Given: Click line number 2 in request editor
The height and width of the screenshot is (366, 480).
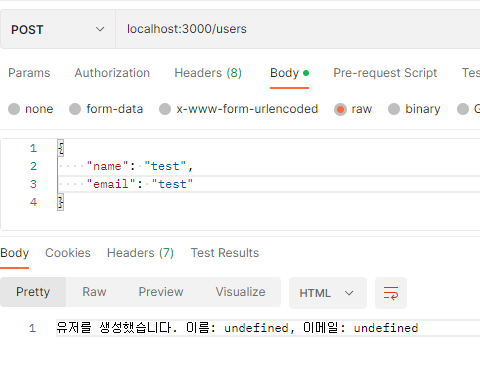Looking at the screenshot, I should point(33,166).
